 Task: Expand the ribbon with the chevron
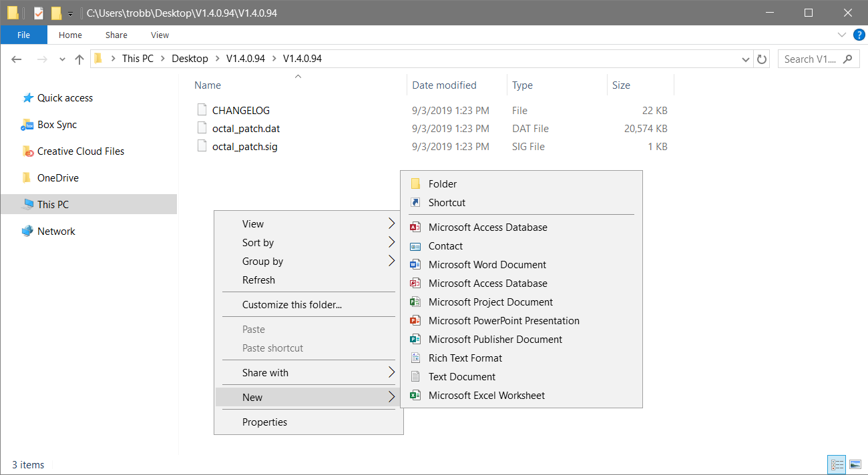click(x=841, y=35)
